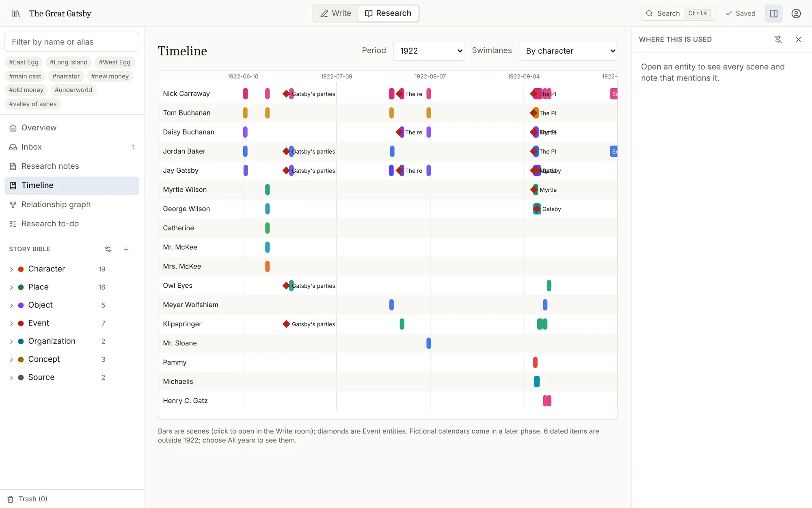Switch to Research mode tab
812x508 pixels.
[x=388, y=13]
